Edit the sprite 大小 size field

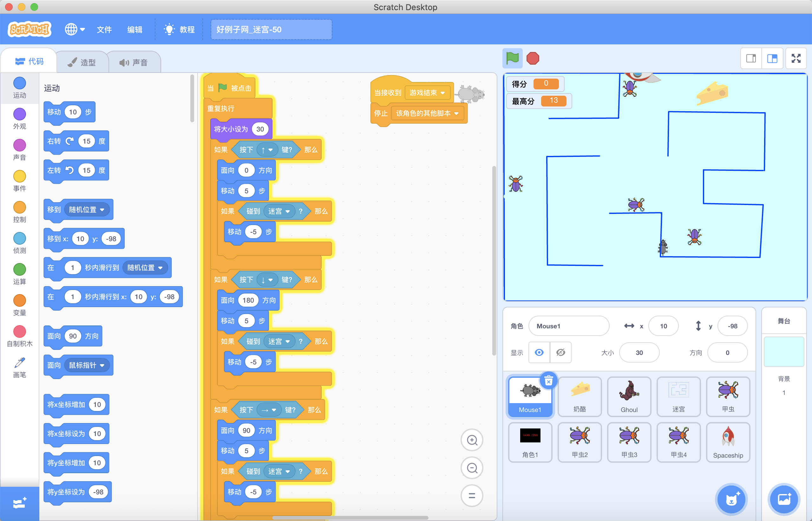[639, 352]
